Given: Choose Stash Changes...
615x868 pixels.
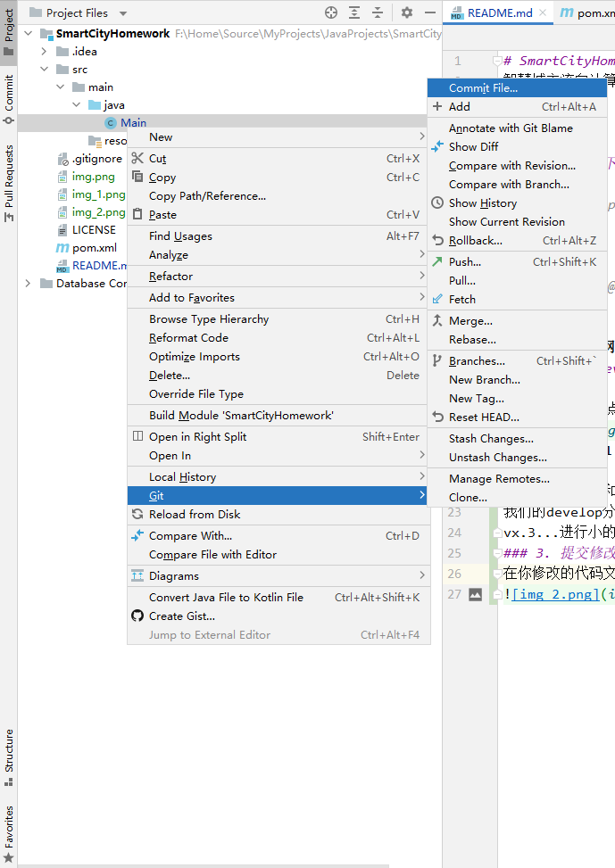Looking at the screenshot, I should coord(517,438).
